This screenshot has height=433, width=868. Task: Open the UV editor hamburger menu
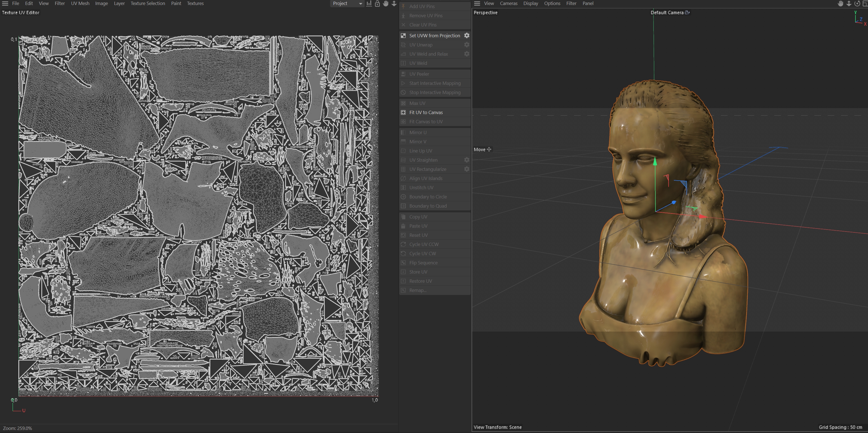[x=5, y=3]
